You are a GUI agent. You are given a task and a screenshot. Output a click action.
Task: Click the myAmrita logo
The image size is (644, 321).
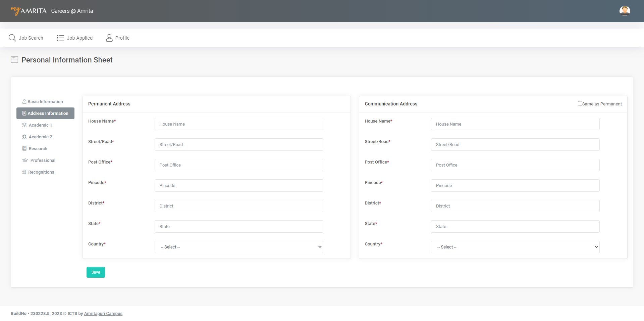click(29, 11)
